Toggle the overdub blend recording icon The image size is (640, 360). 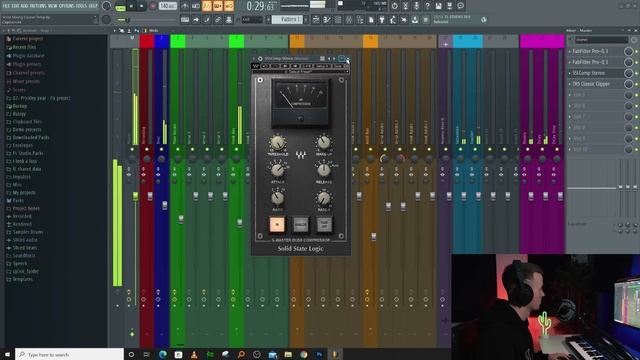pyautogui.click(x=218, y=6)
